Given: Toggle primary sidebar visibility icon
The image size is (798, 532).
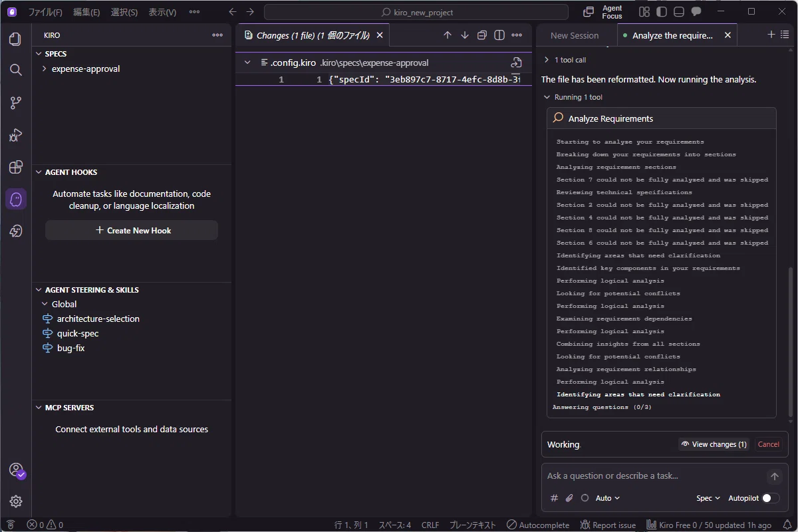Looking at the screenshot, I should (661, 12).
